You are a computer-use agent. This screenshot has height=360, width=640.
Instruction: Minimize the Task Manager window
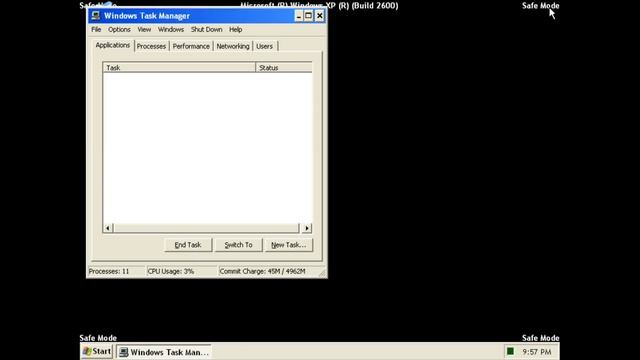click(x=298, y=16)
